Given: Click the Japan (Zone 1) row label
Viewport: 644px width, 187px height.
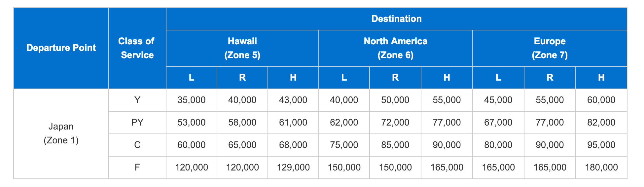Looking at the screenshot, I should pyautogui.click(x=61, y=133).
